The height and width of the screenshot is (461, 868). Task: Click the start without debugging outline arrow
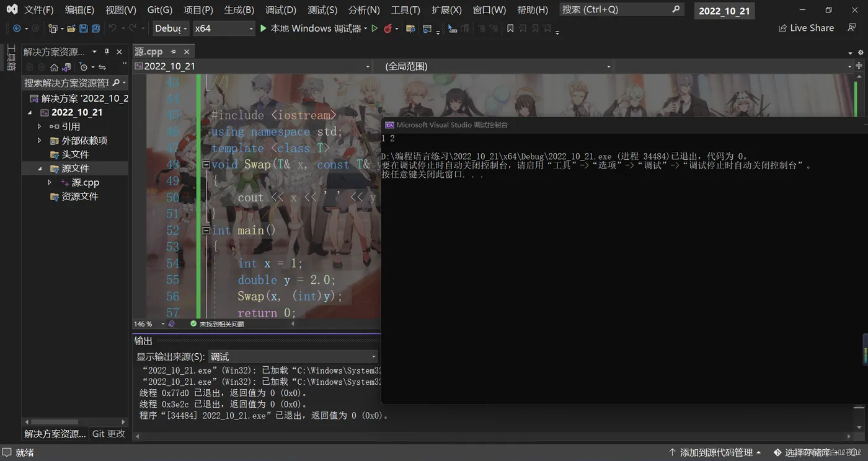[x=374, y=29]
